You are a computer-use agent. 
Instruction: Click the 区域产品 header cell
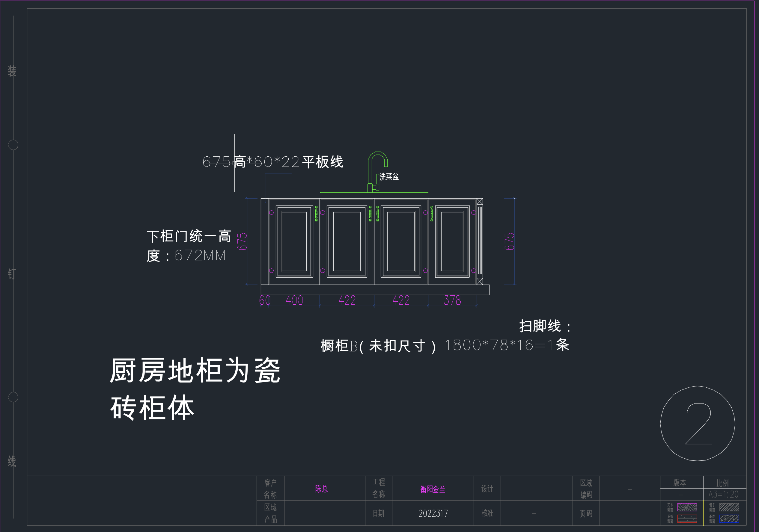(x=270, y=513)
